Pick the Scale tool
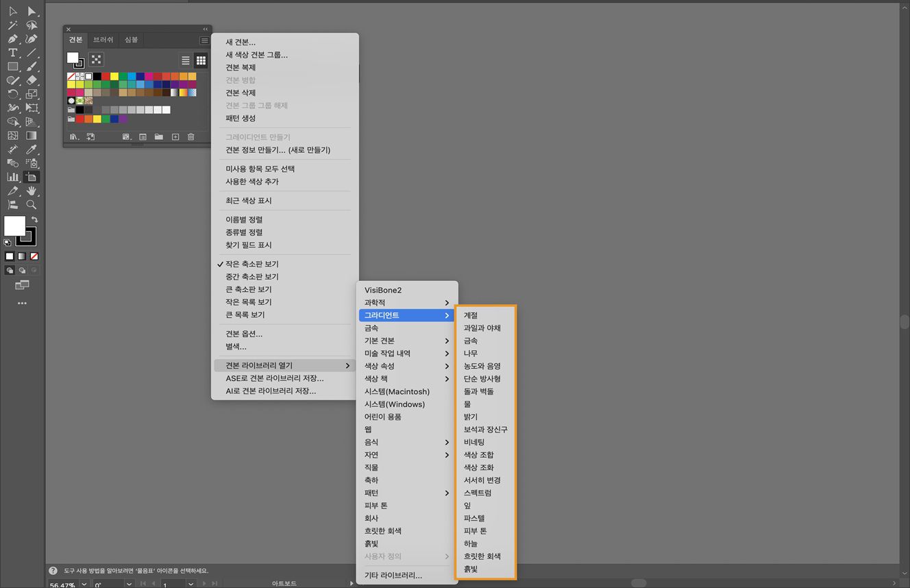 [32, 94]
